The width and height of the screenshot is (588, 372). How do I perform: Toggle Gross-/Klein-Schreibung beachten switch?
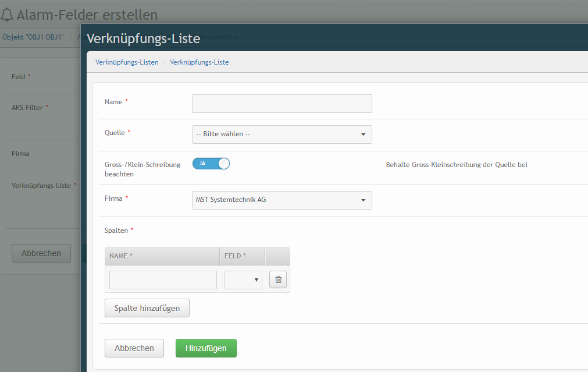click(x=211, y=164)
